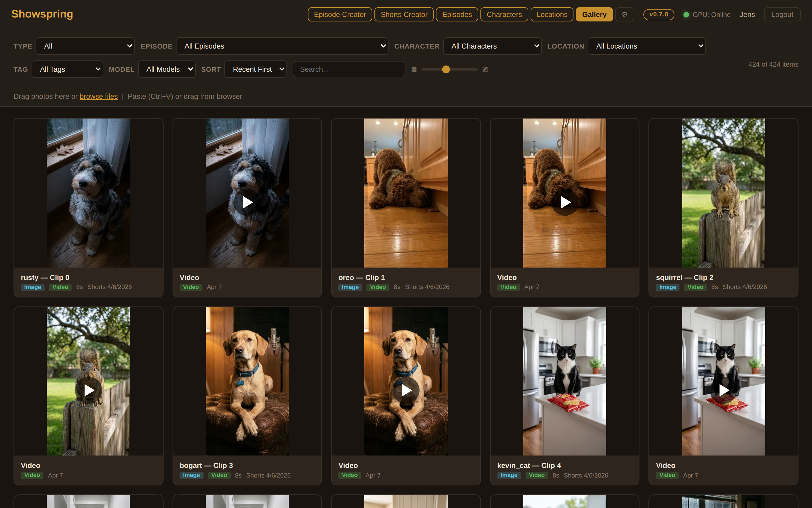Play the squirrel fence post video
The image size is (812, 508).
pyautogui.click(x=89, y=390)
